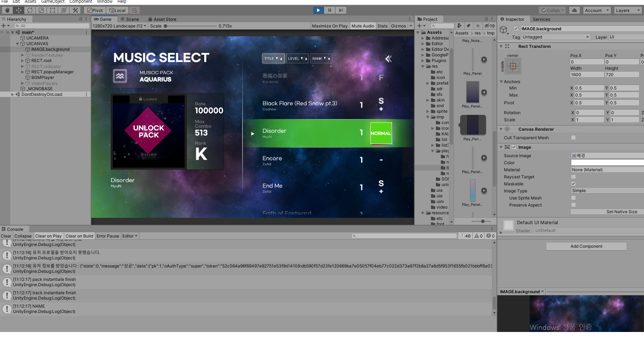
Task: Click the Add Component button
Action: pos(586,246)
